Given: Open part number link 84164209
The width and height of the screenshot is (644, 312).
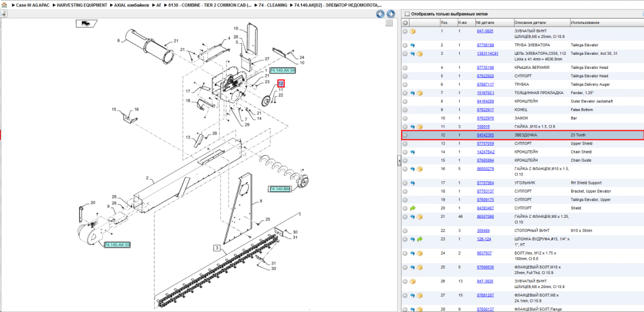Looking at the screenshot, I should pos(485,101).
